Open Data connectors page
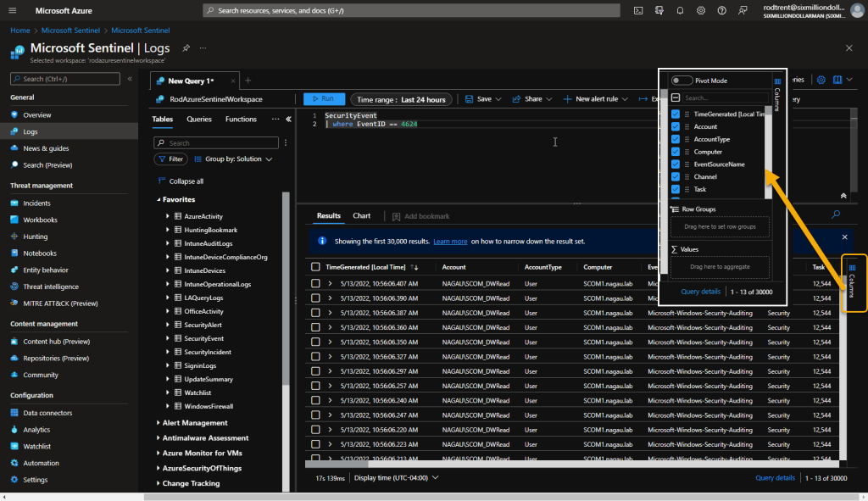The height and width of the screenshot is (501, 868). point(47,413)
